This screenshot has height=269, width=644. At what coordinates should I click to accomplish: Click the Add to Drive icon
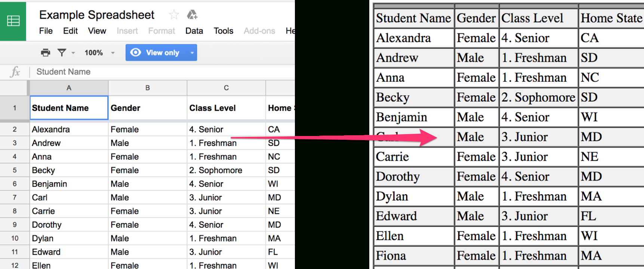click(x=192, y=14)
